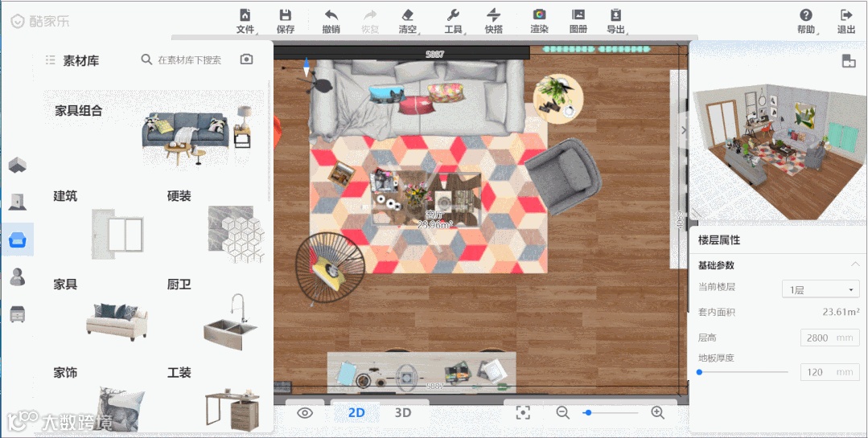
Task: Select the cube icon in left sidebar
Action: [x=18, y=164]
